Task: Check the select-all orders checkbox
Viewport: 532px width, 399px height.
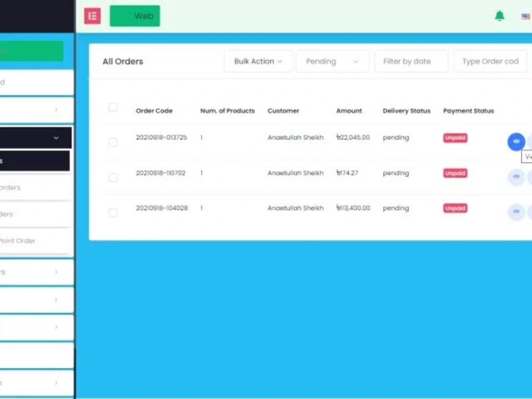Action: (x=113, y=106)
